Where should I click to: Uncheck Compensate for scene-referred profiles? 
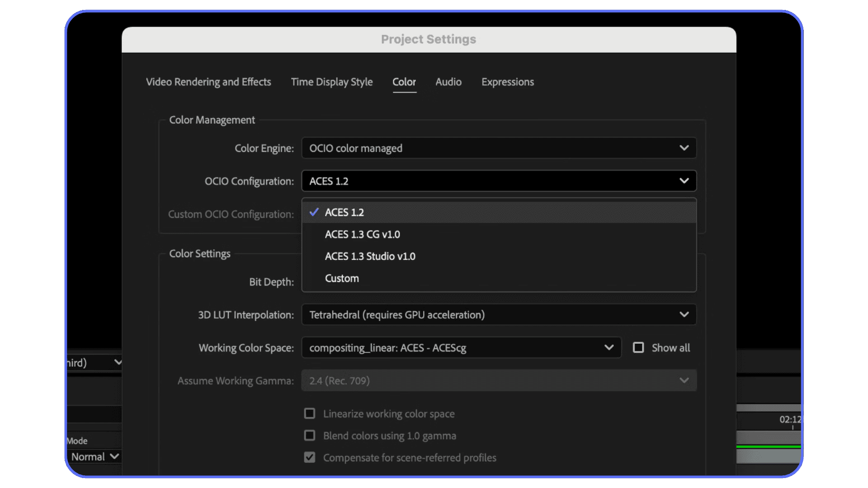click(309, 457)
